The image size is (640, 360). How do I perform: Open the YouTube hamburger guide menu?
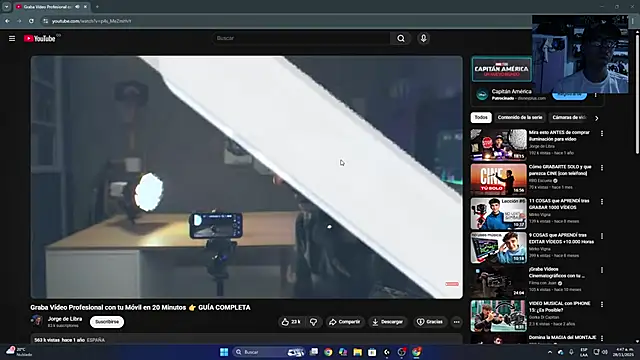click(x=12, y=38)
